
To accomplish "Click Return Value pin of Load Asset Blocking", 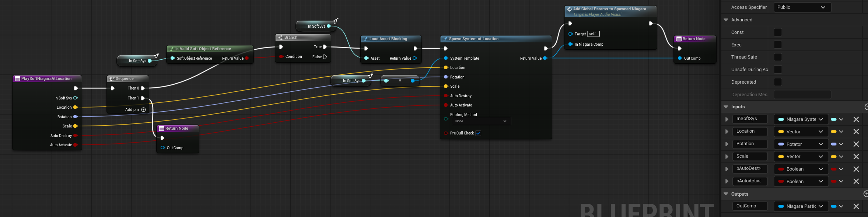I will pos(415,58).
